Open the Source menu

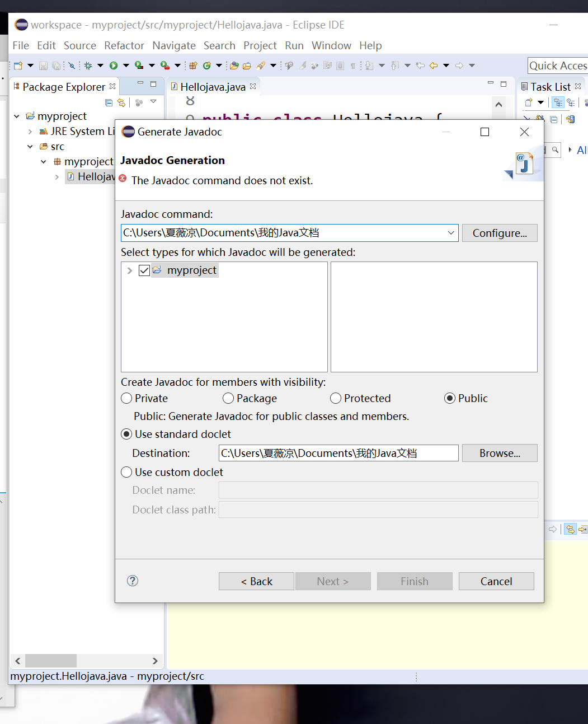(80, 45)
